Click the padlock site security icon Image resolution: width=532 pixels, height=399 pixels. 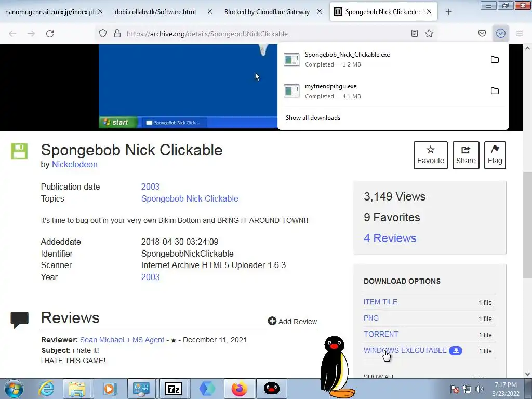click(117, 33)
